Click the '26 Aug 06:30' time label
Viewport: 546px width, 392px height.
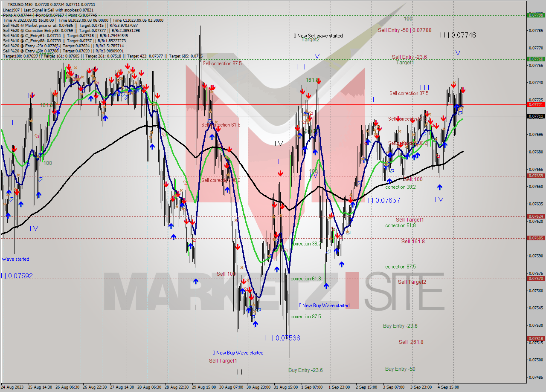tap(67, 387)
